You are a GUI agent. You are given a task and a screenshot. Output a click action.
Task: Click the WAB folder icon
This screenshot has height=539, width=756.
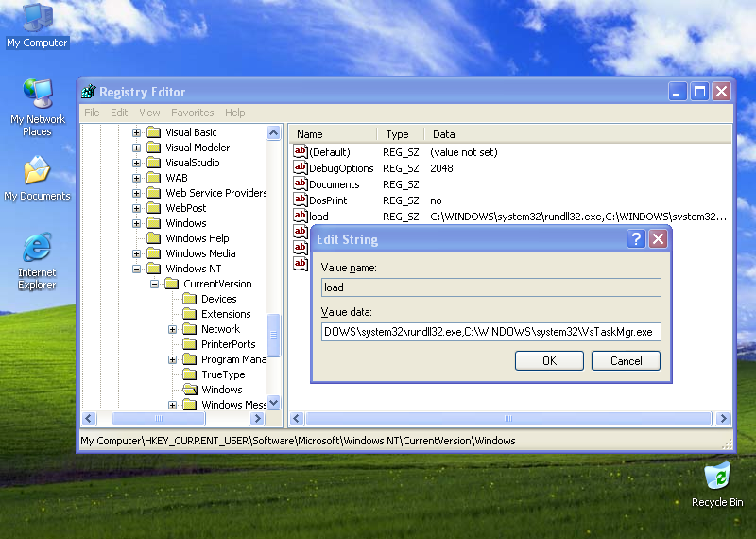pyautogui.click(x=154, y=178)
